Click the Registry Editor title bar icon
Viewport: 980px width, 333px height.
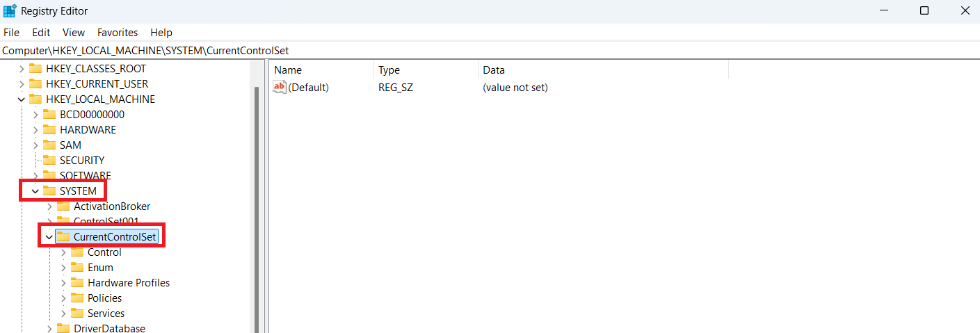pos(10,11)
